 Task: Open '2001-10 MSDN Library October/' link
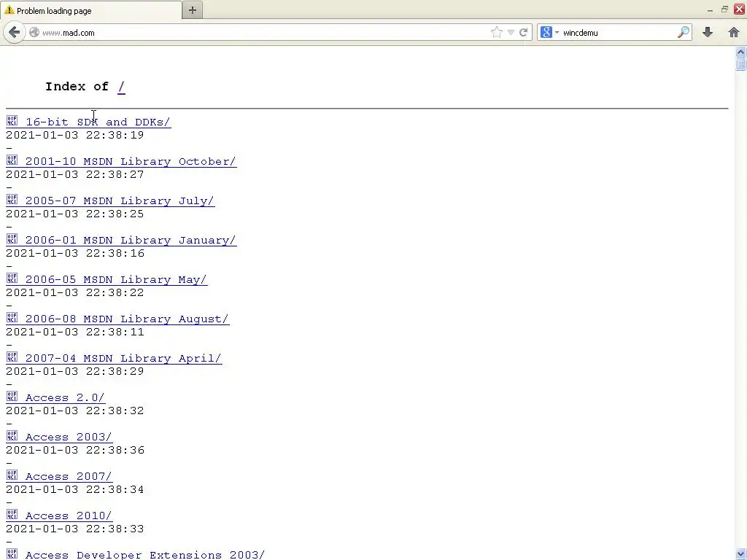(131, 161)
